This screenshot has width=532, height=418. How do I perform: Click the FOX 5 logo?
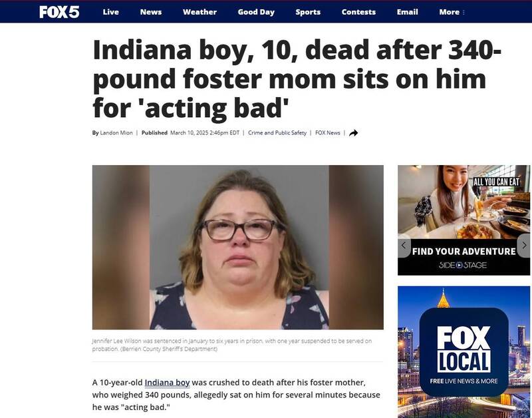click(x=59, y=12)
